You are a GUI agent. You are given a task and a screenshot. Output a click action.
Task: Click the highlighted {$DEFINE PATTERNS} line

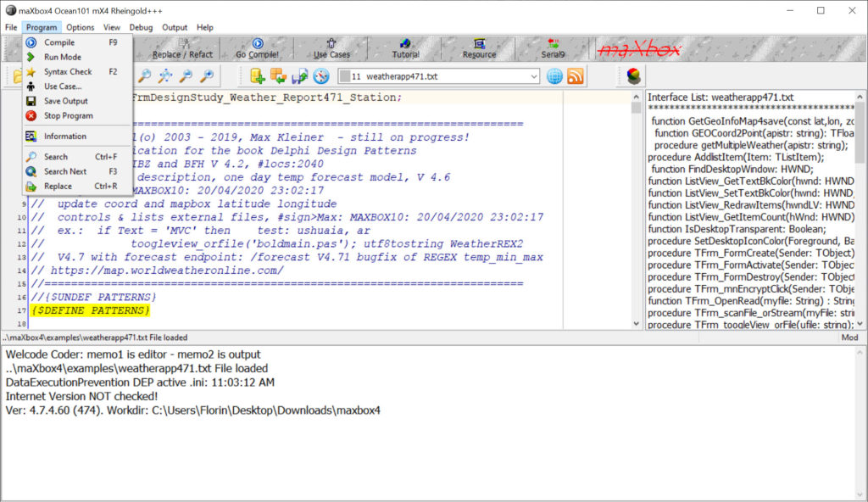click(90, 310)
